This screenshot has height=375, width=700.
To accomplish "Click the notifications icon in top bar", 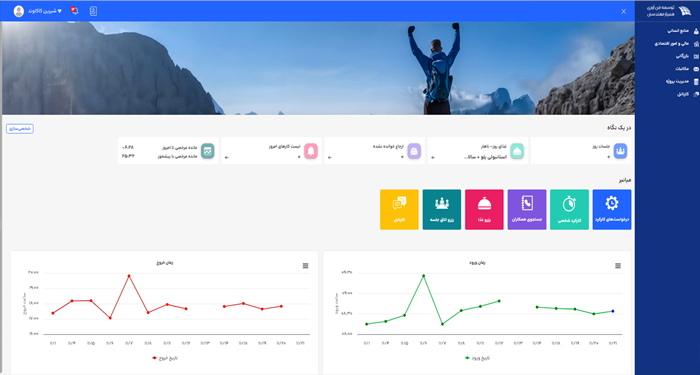I will 75,11.
